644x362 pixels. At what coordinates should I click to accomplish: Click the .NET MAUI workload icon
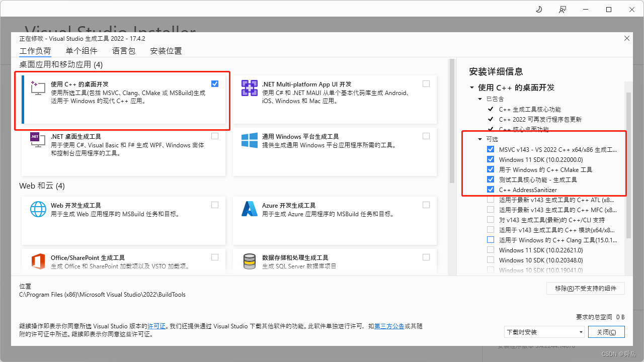pyautogui.click(x=250, y=88)
